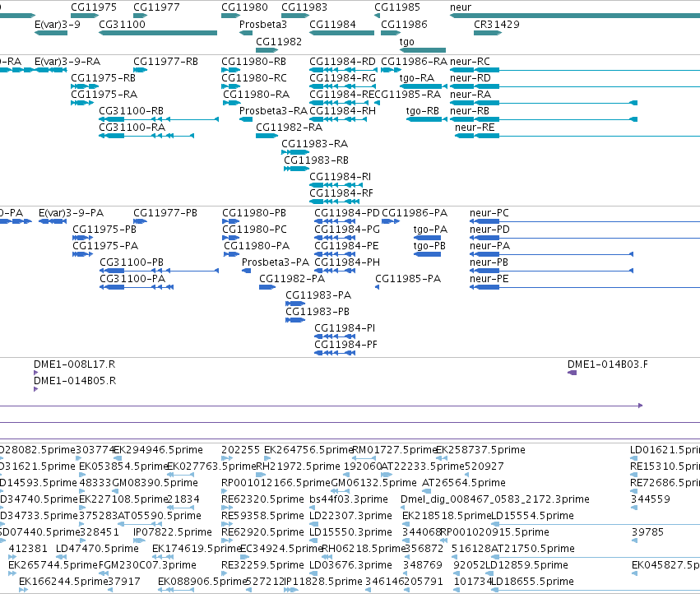Click protein CG11980-PC
This screenshot has width=700, height=594.
(254, 230)
